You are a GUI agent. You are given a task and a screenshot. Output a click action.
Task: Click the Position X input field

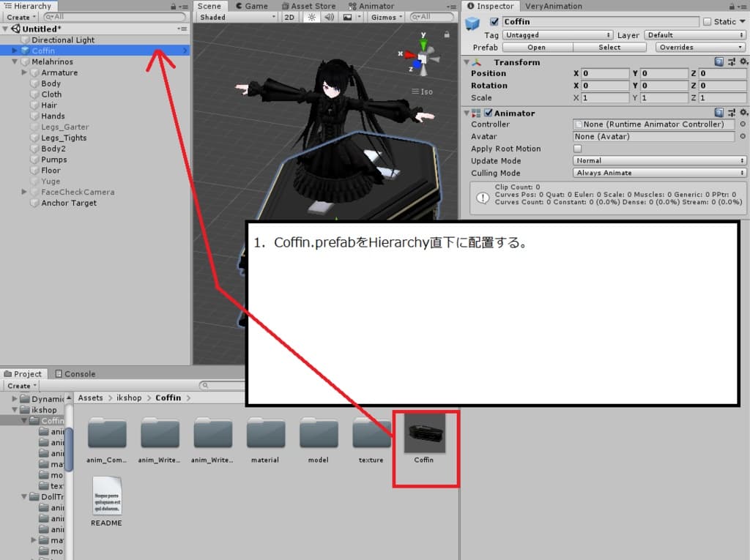(x=604, y=73)
